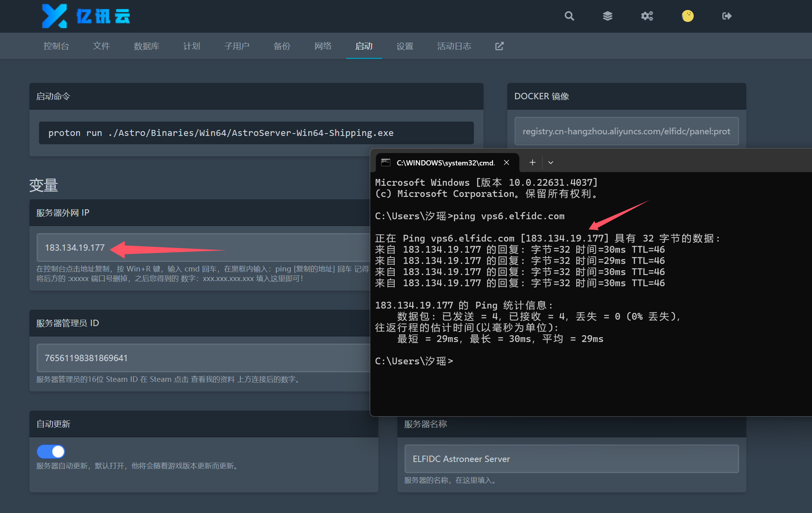Click the last C:\Users prompt in terminal

[414, 361]
